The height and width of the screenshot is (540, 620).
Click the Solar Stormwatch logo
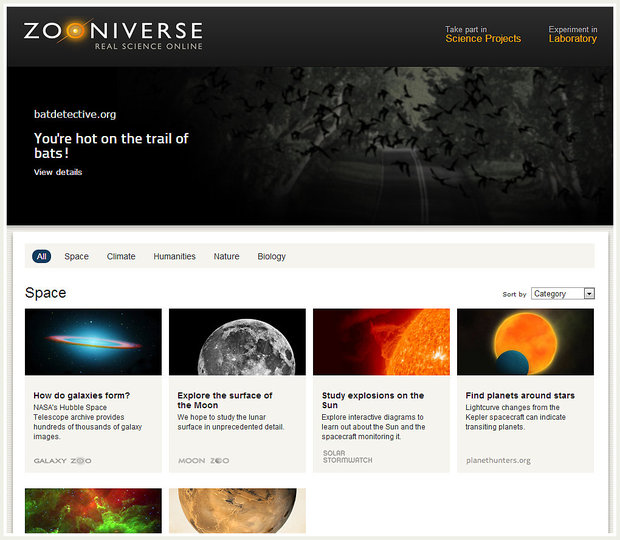click(348, 456)
